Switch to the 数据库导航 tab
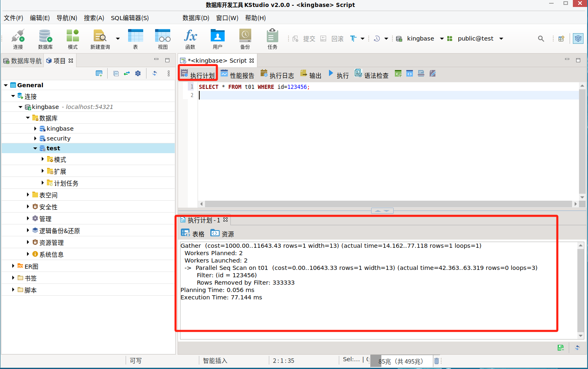The image size is (588, 369). click(23, 61)
